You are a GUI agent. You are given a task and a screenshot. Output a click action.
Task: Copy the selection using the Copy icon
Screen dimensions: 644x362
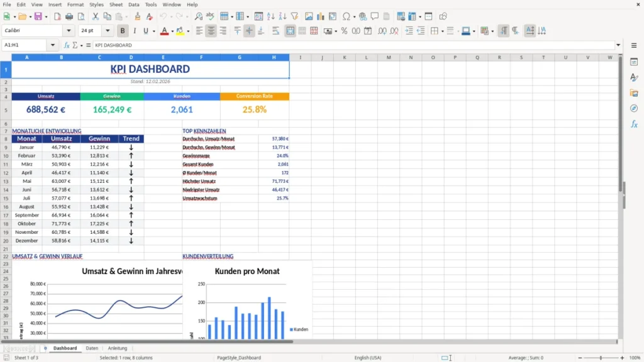click(x=107, y=16)
